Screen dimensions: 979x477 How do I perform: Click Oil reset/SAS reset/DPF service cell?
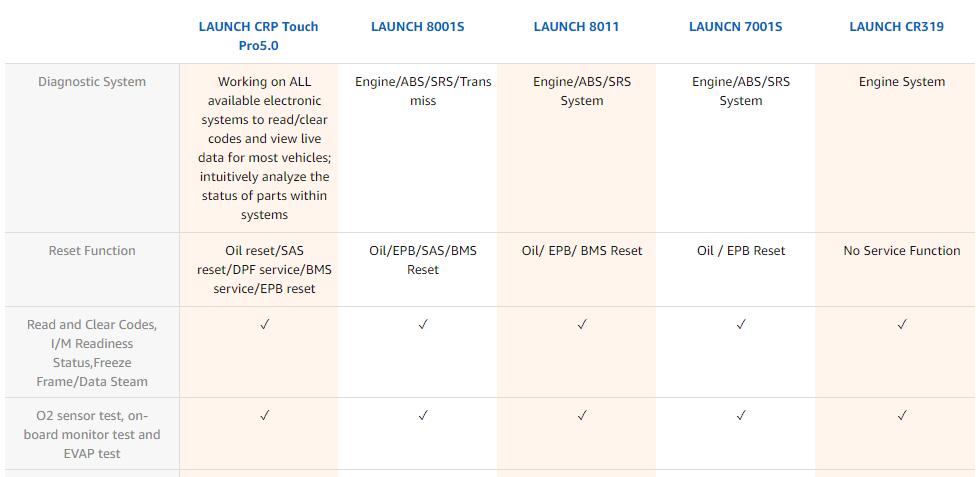coord(265,269)
